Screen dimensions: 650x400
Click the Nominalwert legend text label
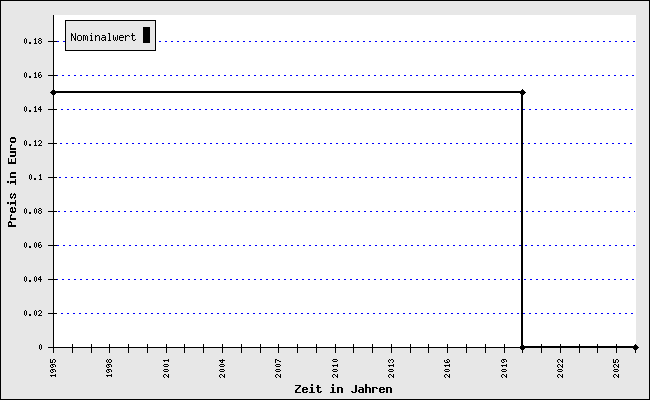click(103, 37)
